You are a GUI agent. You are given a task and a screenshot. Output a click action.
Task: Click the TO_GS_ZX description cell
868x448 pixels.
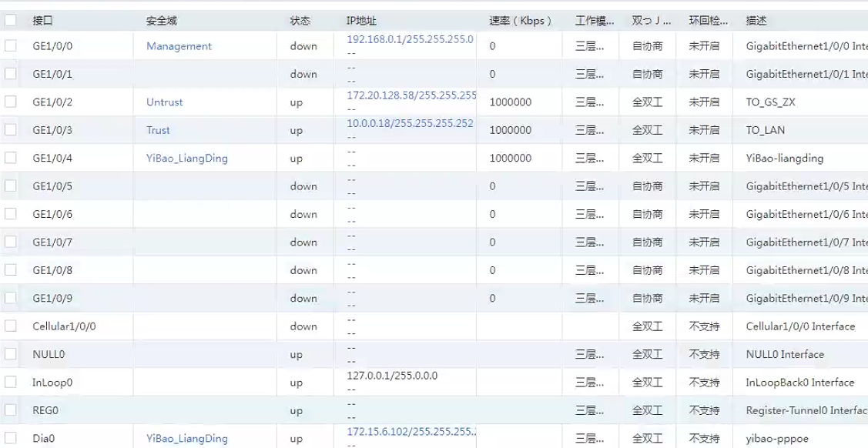(x=770, y=102)
